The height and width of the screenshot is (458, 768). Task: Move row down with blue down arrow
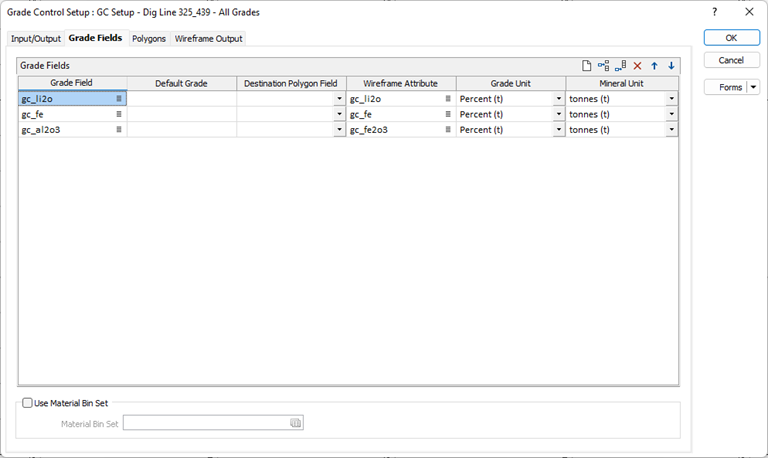coord(671,66)
